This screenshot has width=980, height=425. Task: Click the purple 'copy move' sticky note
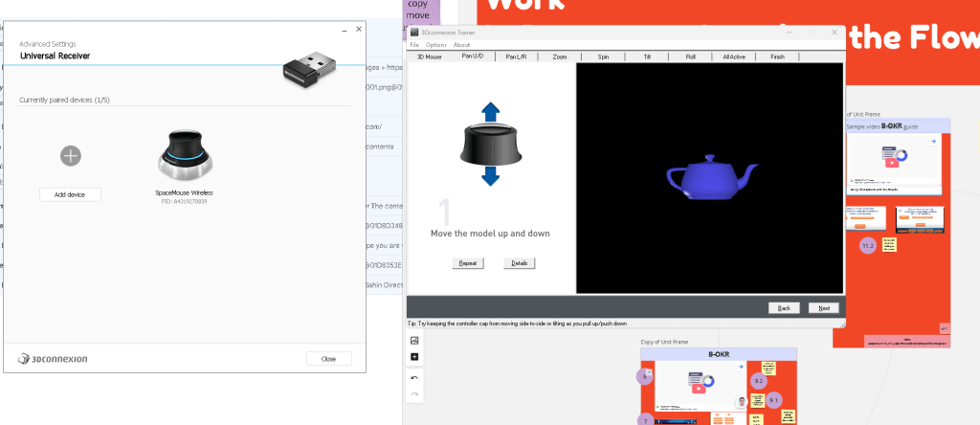pos(422,13)
